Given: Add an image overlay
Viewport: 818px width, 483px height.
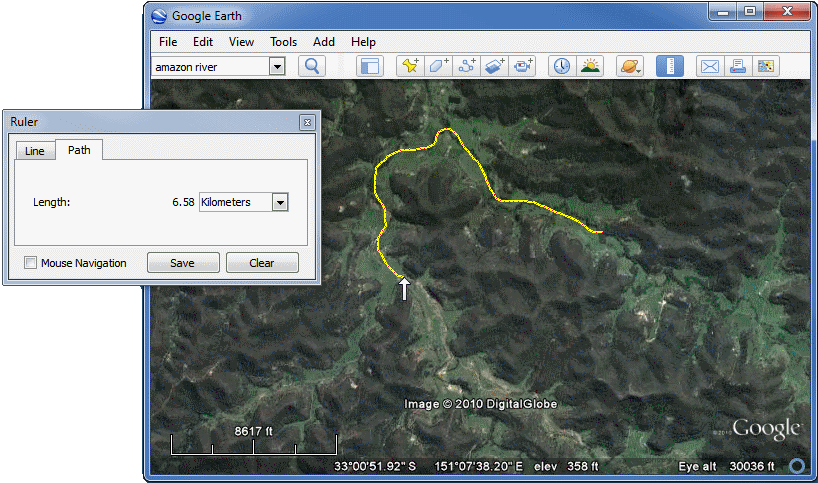Looking at the screenshot, I should [495, 66].
